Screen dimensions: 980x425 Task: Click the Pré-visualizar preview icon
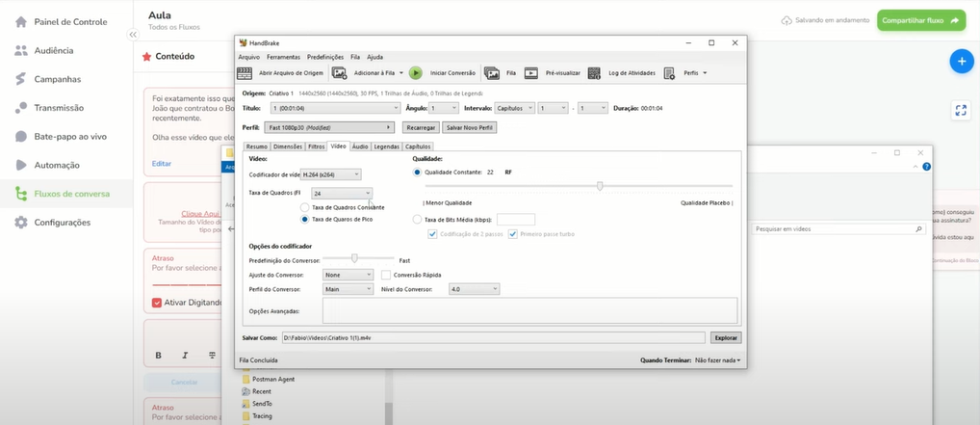coord(531,73)
